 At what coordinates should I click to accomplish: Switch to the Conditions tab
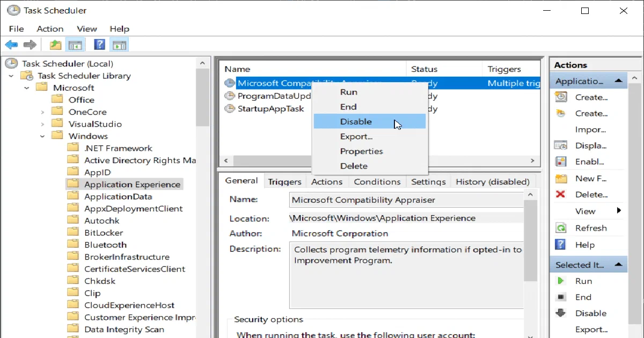(377, 182)
